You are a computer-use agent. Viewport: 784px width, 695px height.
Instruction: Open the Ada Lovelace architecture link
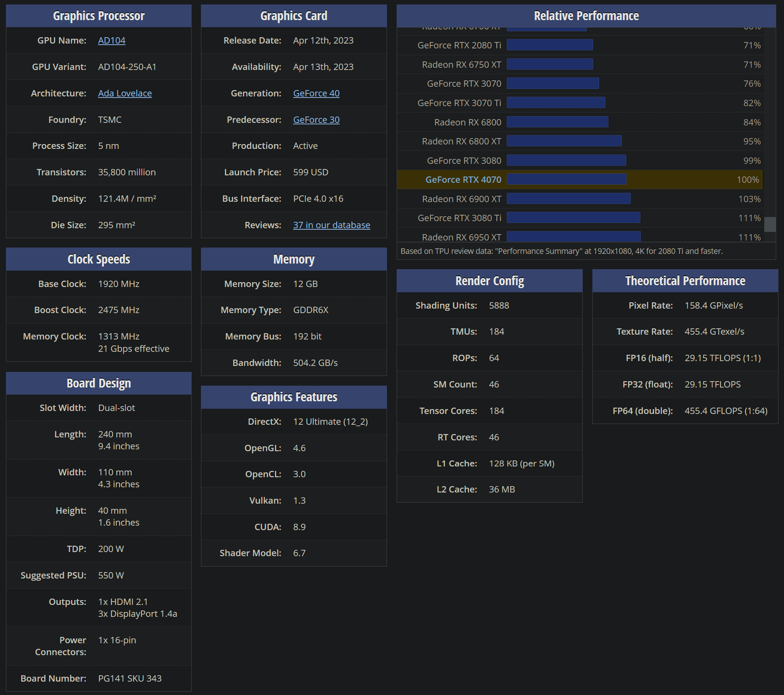pyautogui.click(x=125, y=93)
